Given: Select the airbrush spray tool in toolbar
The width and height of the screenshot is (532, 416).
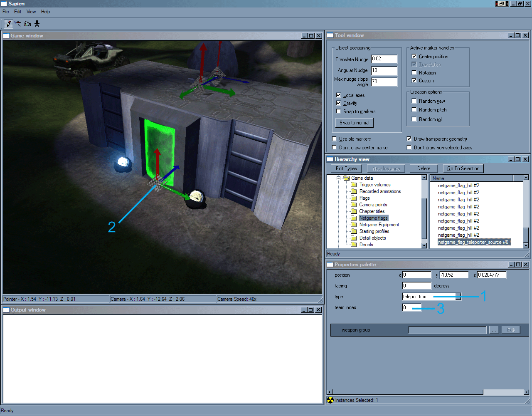Looking at the screenshot, I should click(18, 24).
